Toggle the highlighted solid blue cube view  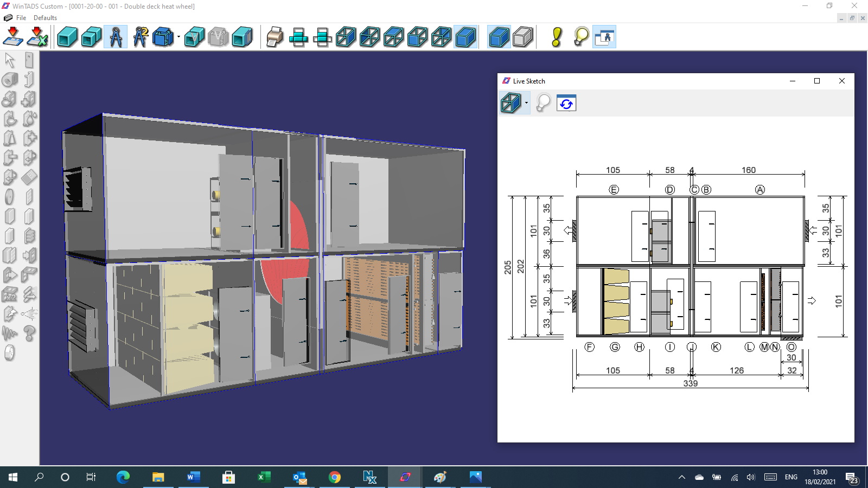pyautogui.click(x=465, y=37)
